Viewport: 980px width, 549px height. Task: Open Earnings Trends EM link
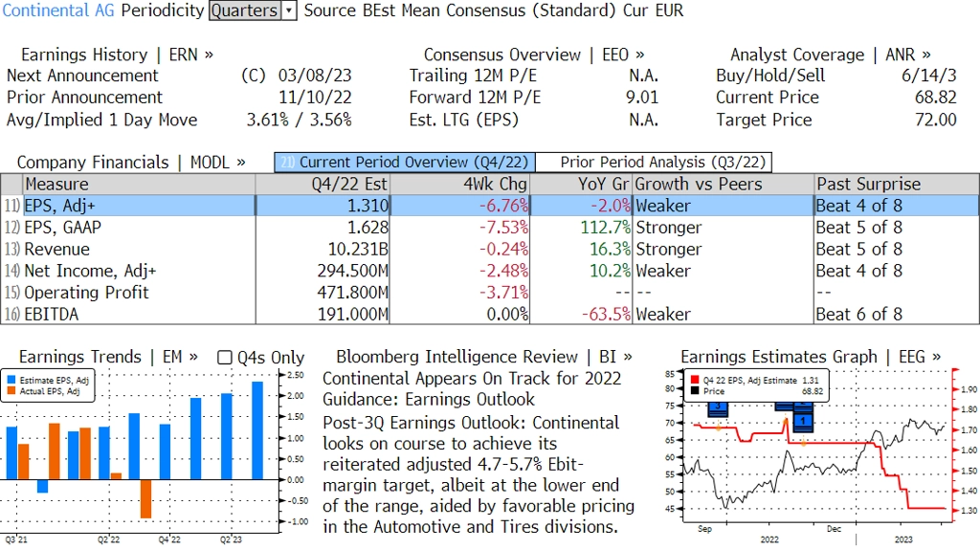(108, 358)
